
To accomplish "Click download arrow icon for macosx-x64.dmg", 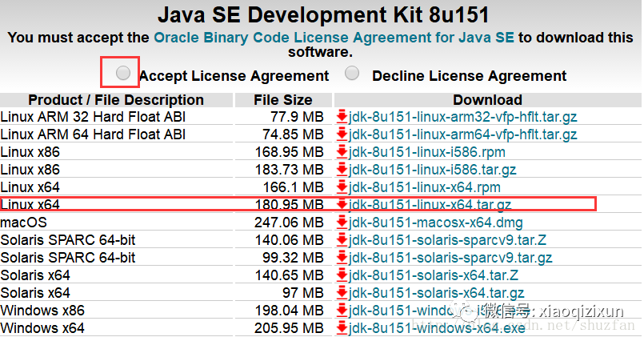I will (x=342, y=223).
